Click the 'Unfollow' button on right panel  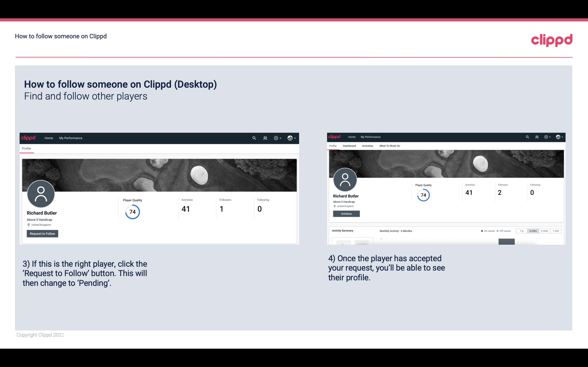pos(346,214)
